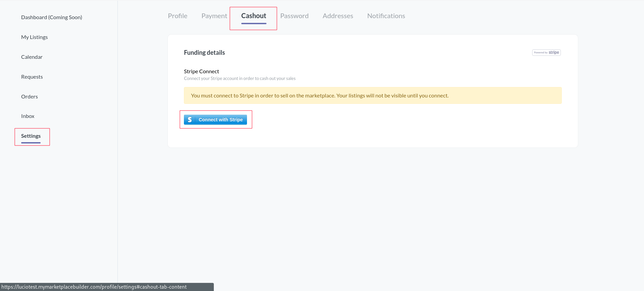Open the Addresses tab
The height and width of the screenshot is (291, 644).
(338, 16)
